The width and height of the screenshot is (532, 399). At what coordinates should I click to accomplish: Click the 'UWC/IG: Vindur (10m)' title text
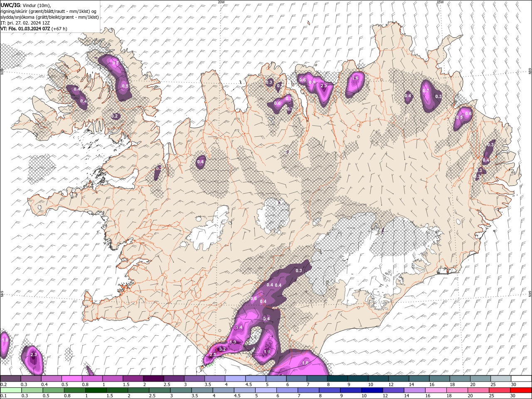25,5
